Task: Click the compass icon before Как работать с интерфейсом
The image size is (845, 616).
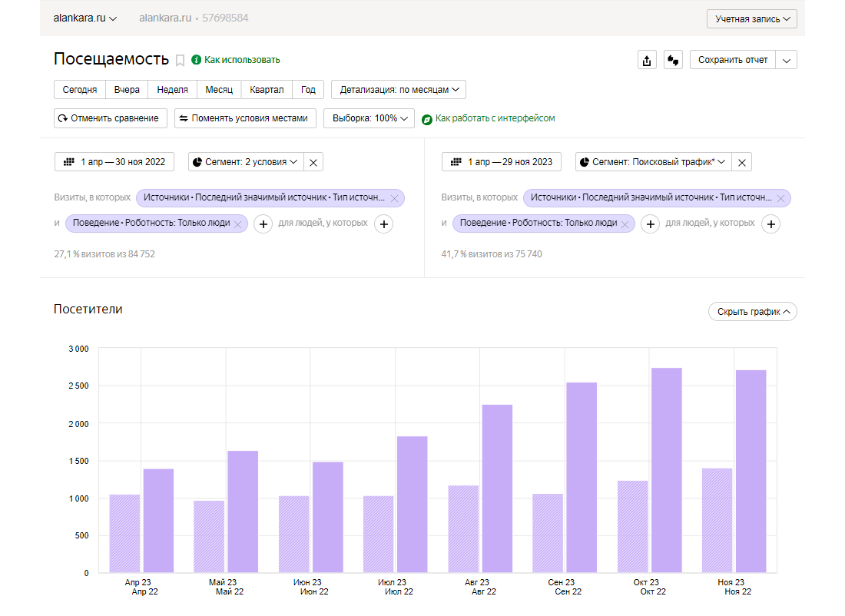Action: tap(427, 119)
